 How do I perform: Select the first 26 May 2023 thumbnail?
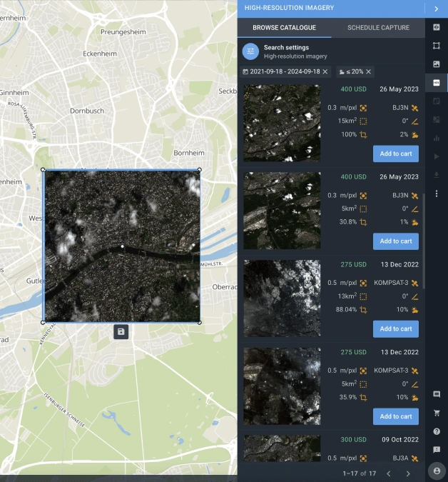[x=282, y=123]
